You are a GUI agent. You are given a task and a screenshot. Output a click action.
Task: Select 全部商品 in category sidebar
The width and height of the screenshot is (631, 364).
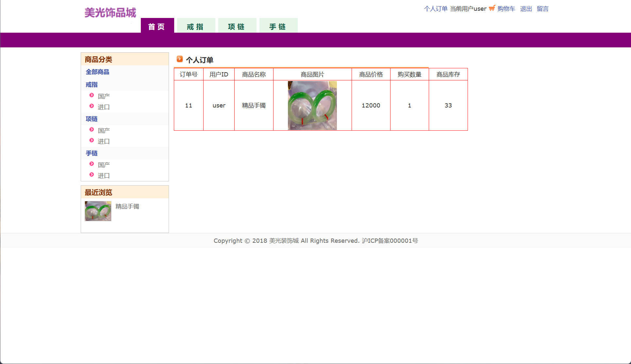[97, 72]
